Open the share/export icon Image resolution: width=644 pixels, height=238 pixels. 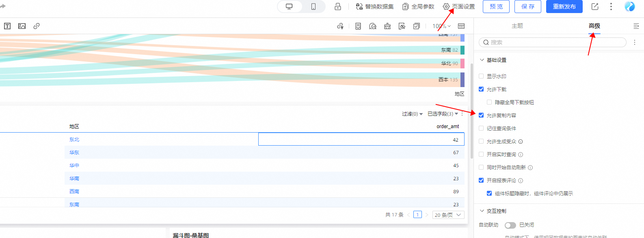(595, 7)
